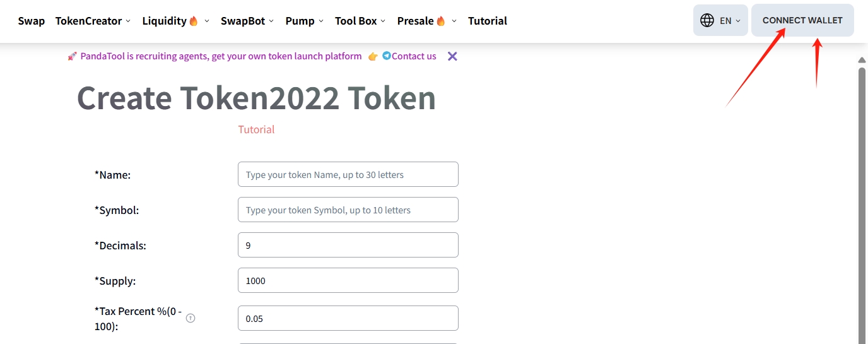The height and width of the screenshot is (344, 868).
Task: Click the Tax Percent info tooltip icon
Action: 191,318
